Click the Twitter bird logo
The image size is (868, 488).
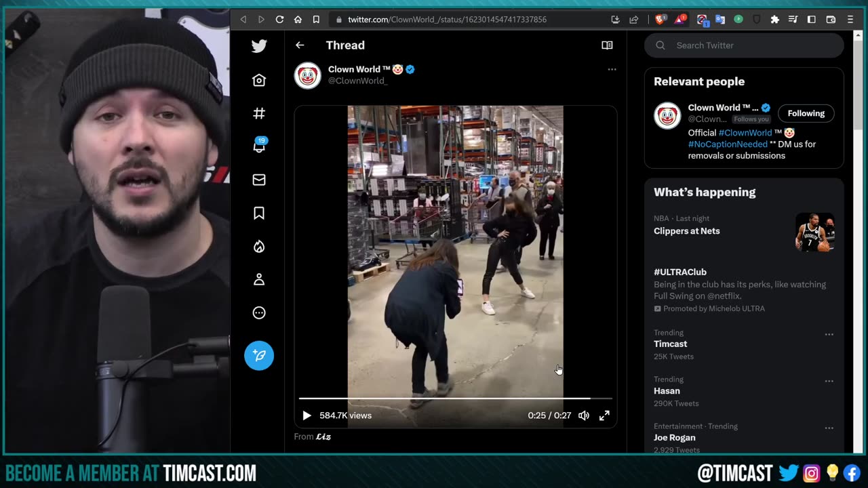pos(259,46)
